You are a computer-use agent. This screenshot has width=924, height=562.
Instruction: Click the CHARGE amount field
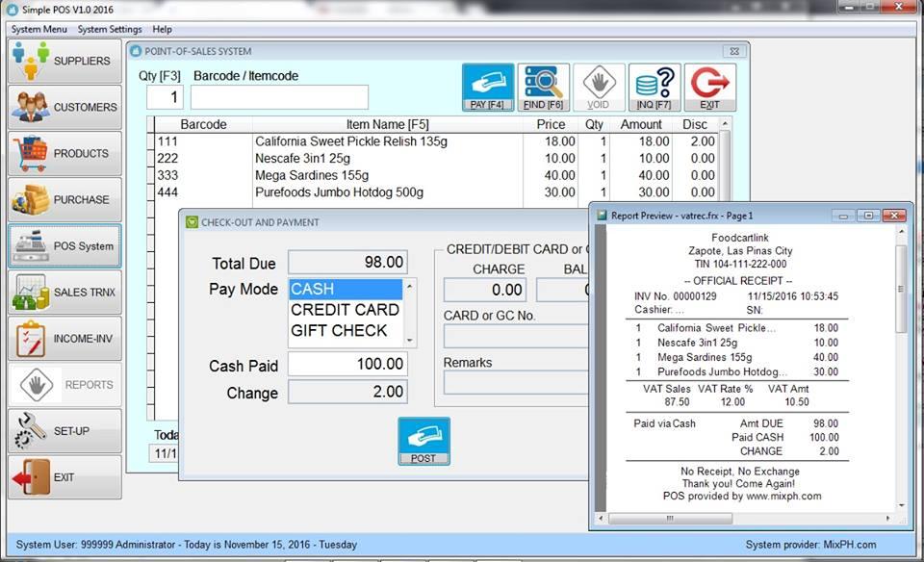coord(485,290)
